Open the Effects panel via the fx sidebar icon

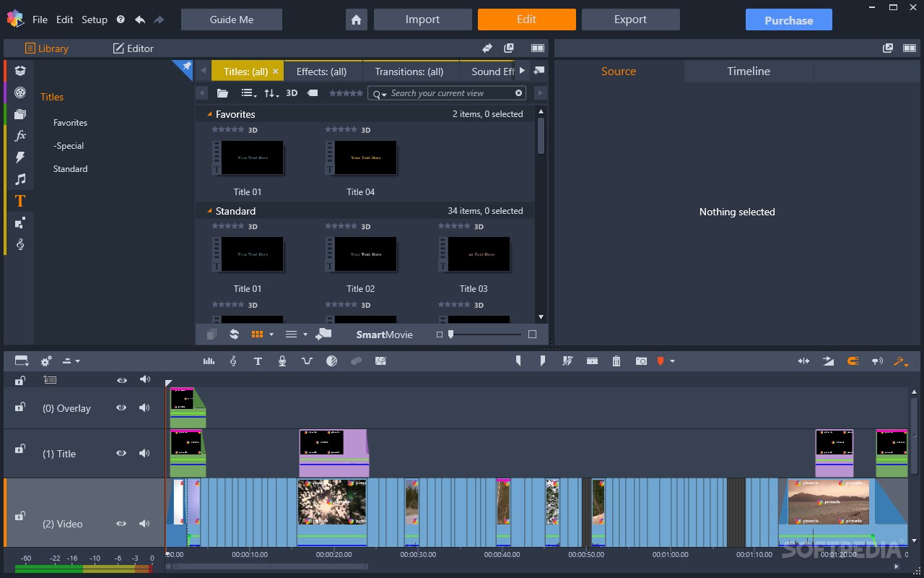pyautogui.click(x=19, y=135)
